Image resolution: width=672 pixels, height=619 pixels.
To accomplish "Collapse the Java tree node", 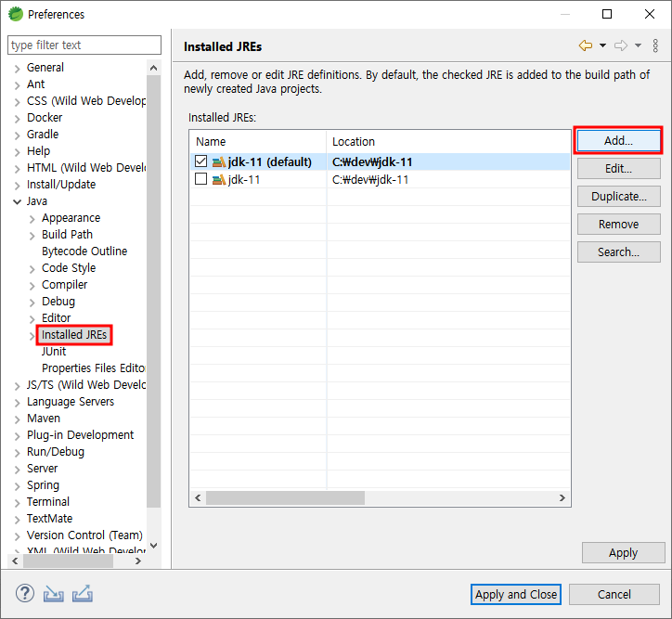I will click(17, 201).
